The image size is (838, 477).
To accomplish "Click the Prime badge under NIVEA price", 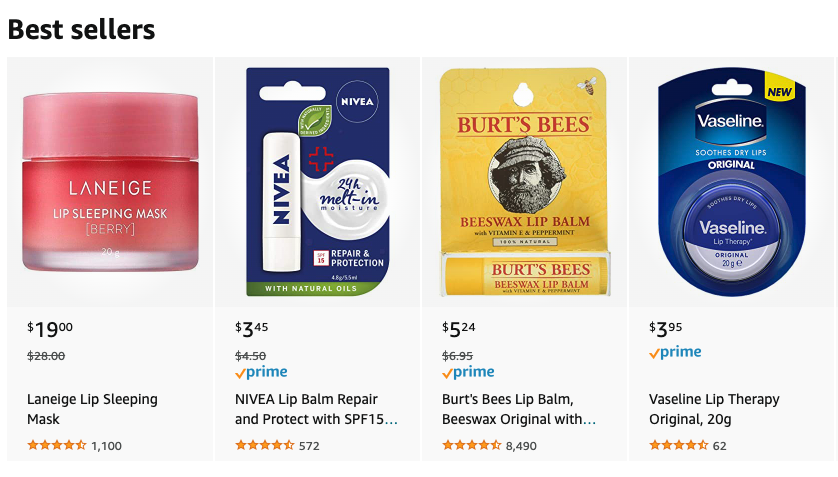I will click(x=261, y=372).
